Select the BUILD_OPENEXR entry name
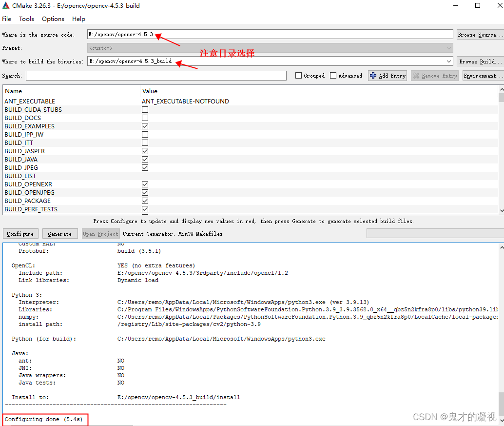Viewport: 504px width, 426px height. [x=28, y=184]
